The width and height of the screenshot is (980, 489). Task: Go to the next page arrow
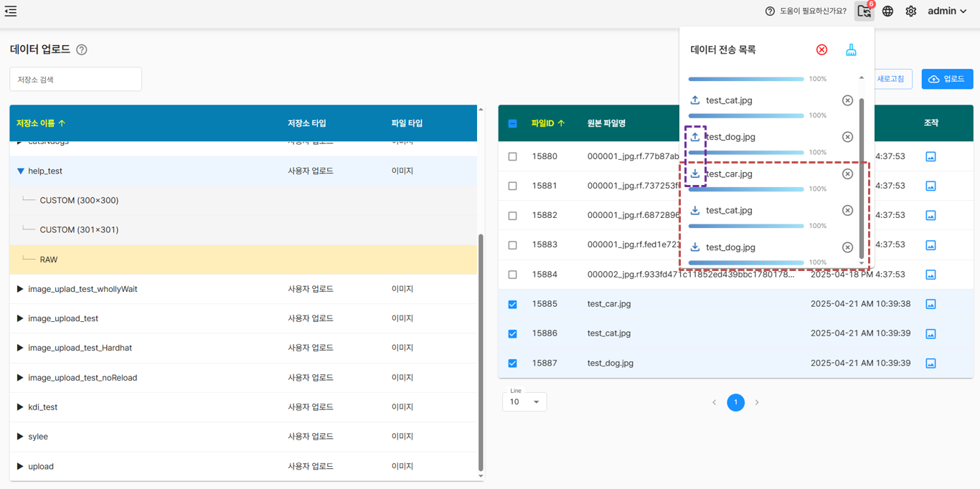(757, 402)
